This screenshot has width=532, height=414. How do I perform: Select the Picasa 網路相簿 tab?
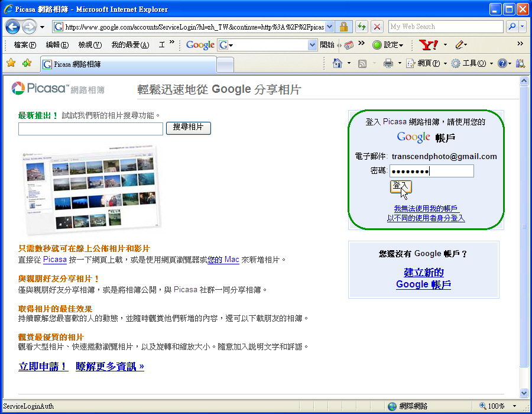128,64
